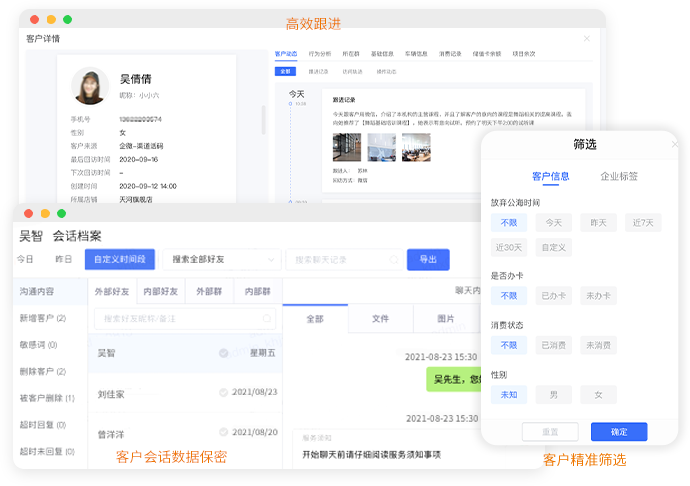Show 图片 messages tab in chat
The height and width of the screenshot is (486, 690).
tap(446, 318)
